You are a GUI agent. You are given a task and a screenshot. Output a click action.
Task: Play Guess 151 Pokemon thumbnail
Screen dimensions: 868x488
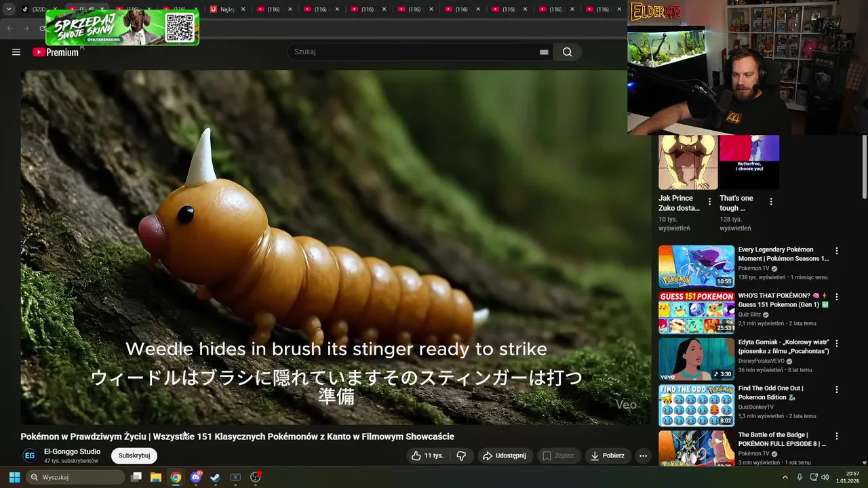coord(696,313)
